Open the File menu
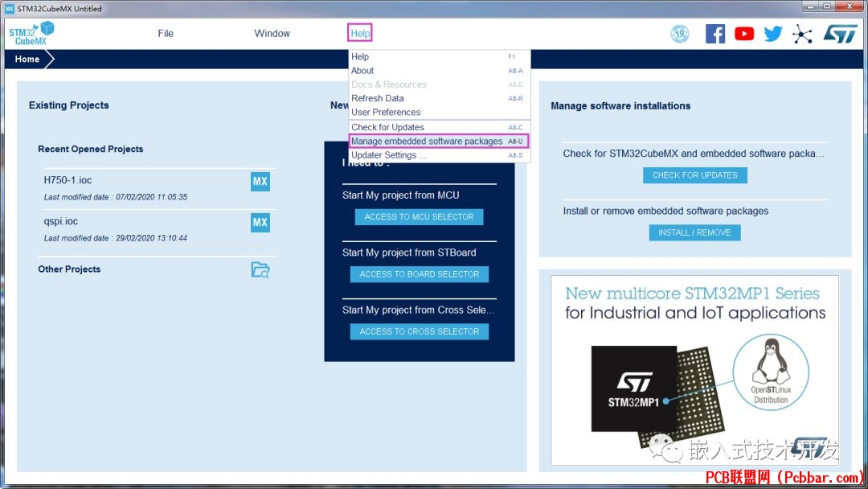868x489 pixels. (x=166, y=33)
